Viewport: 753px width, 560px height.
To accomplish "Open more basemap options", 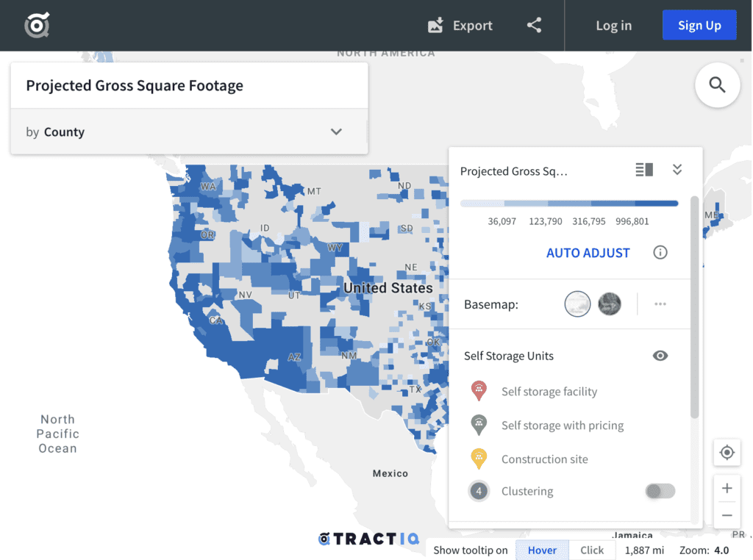I will pyautogui.click(x=660, y=304).
